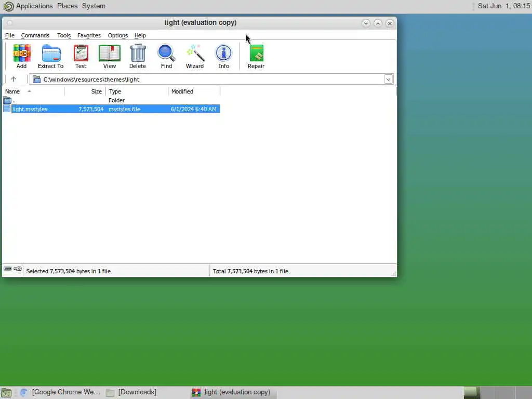Sort by the Name column header
This screenshot has width=532, height=399.
(33, 91)
